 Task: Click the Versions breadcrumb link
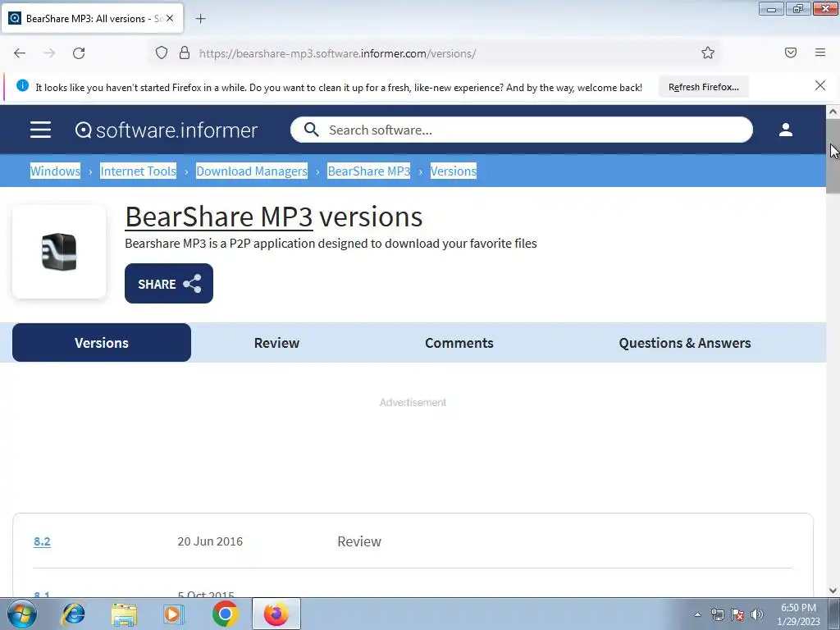click(453, 171)
